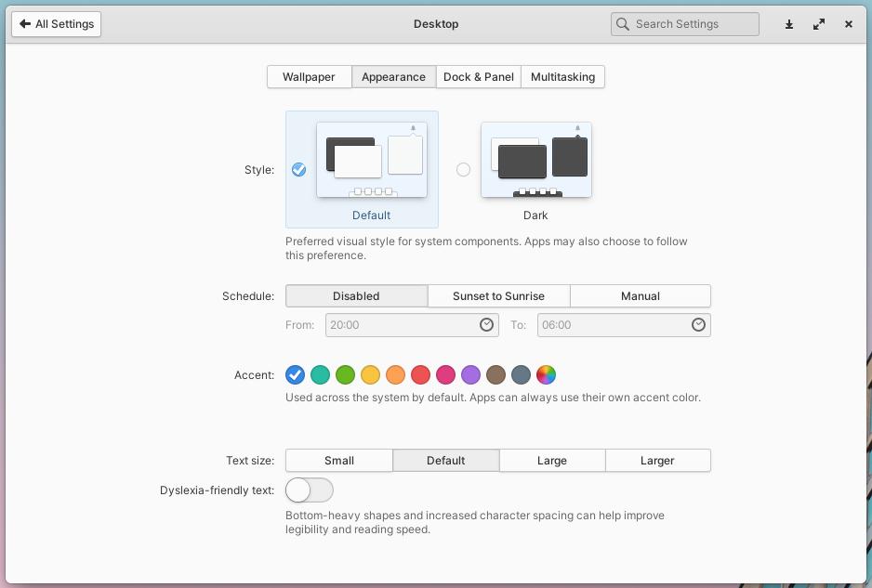
Task: Go back via the All Settings button
Action: coord(56,23)
